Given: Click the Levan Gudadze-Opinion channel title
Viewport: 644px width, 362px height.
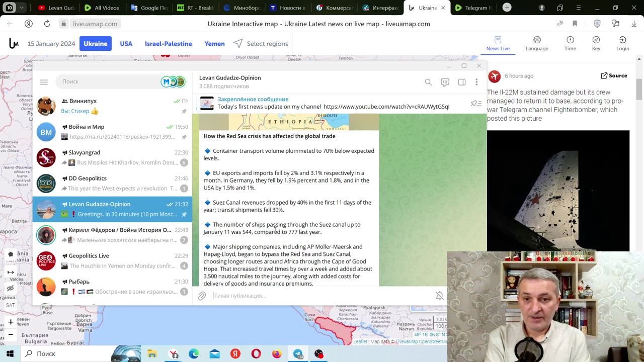Looking at the screenshot, I should point(230,78).
